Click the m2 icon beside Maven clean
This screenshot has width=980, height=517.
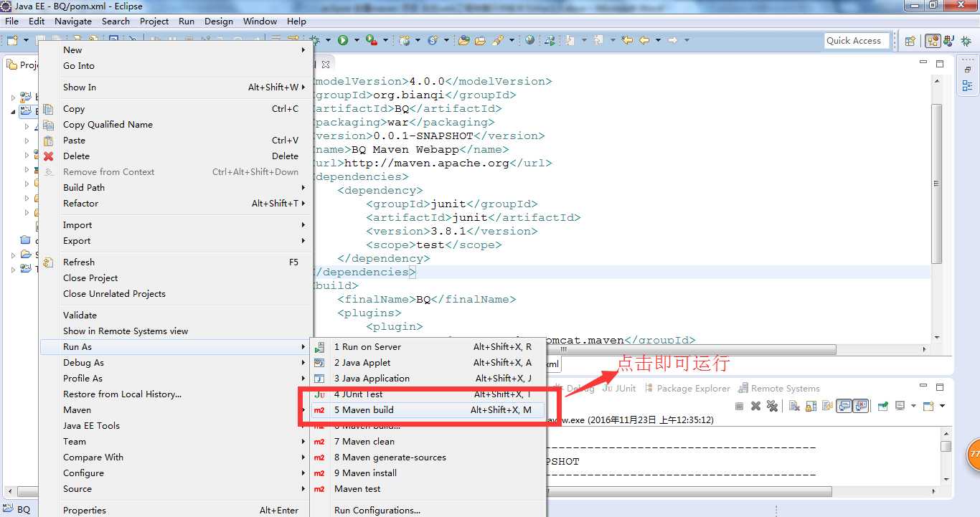[x=320, y=442]
